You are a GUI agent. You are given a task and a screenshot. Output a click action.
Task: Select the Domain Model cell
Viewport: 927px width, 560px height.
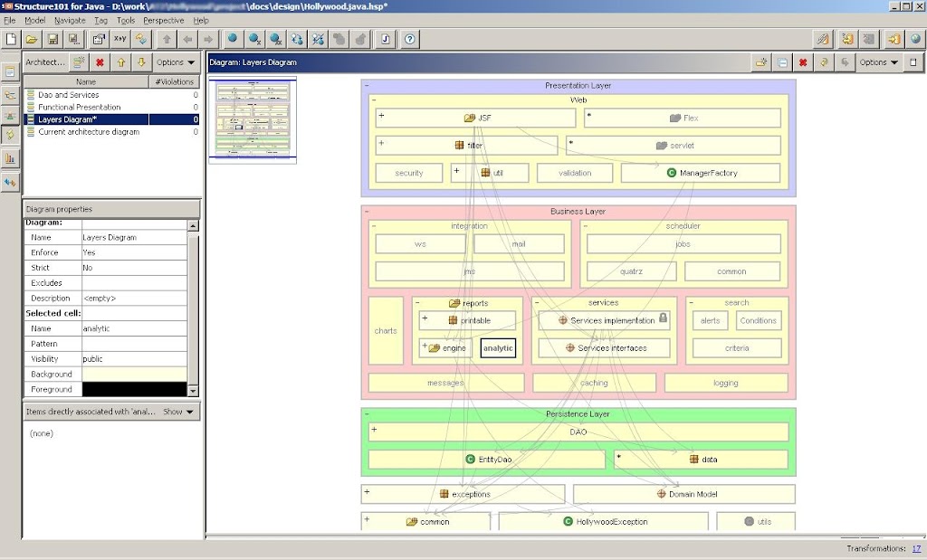tap(684, 494)
